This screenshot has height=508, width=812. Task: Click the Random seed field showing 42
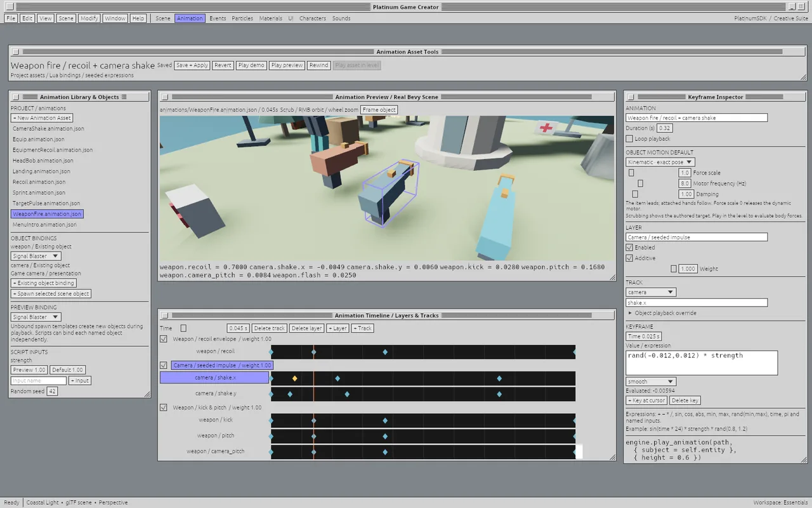pyautogui.click(x=52, y=391)
